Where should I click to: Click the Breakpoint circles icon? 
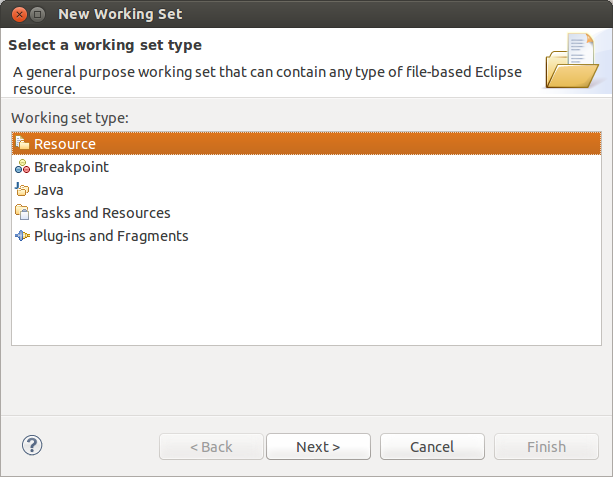22,167
